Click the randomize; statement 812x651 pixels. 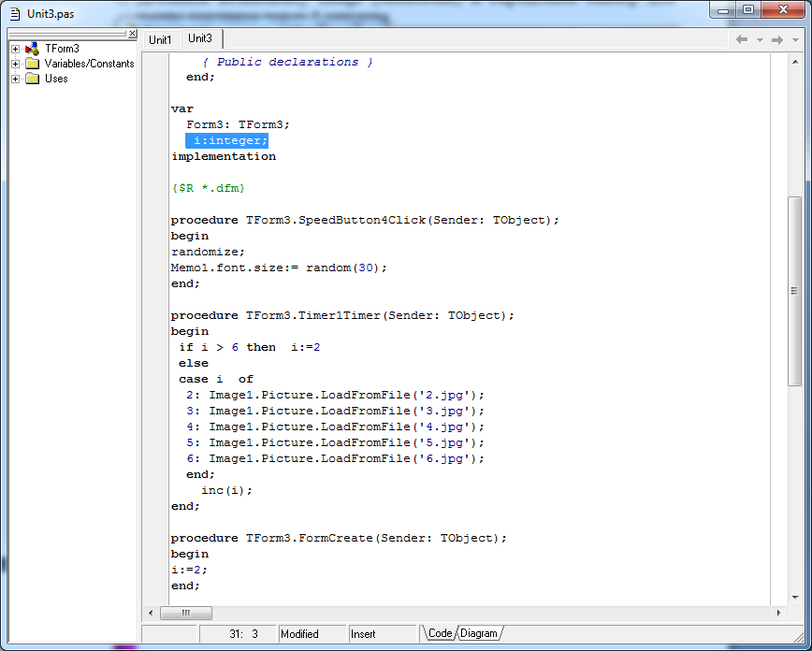pos(208,252)
